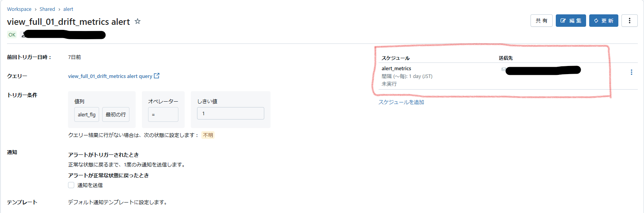Click the 送信先 column header
The width and height of the screenshot is (644, 213).
(506, 58)
